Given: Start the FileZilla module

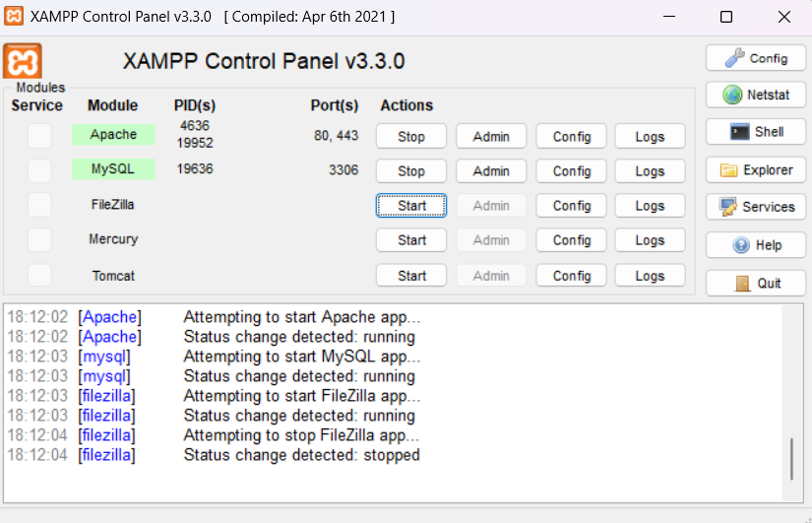Looking at the screenshot, I should coord(411,206).
